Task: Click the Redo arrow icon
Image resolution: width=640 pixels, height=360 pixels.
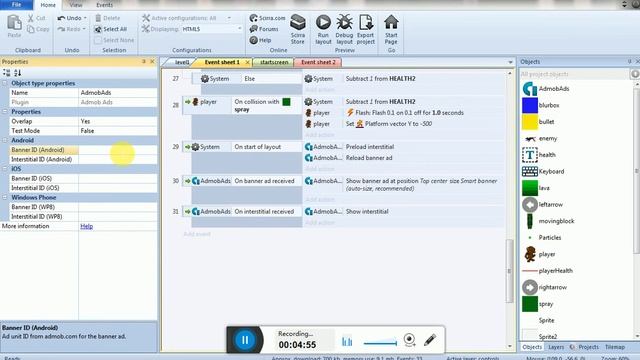Action: pos(61,29)
